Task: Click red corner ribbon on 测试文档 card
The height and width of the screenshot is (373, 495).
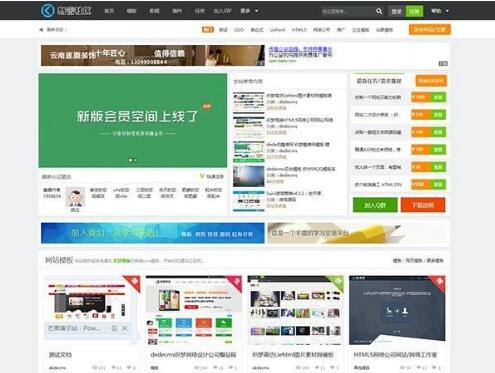Action: (x=134, y=282)
